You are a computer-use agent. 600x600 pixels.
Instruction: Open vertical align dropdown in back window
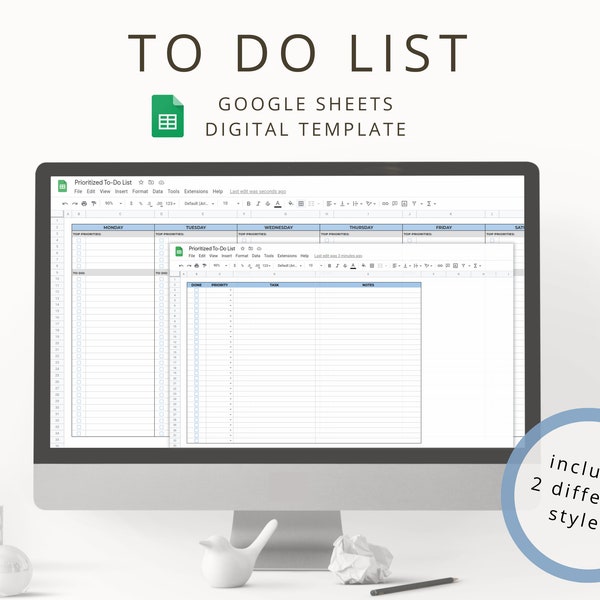[x=344, y=204]
